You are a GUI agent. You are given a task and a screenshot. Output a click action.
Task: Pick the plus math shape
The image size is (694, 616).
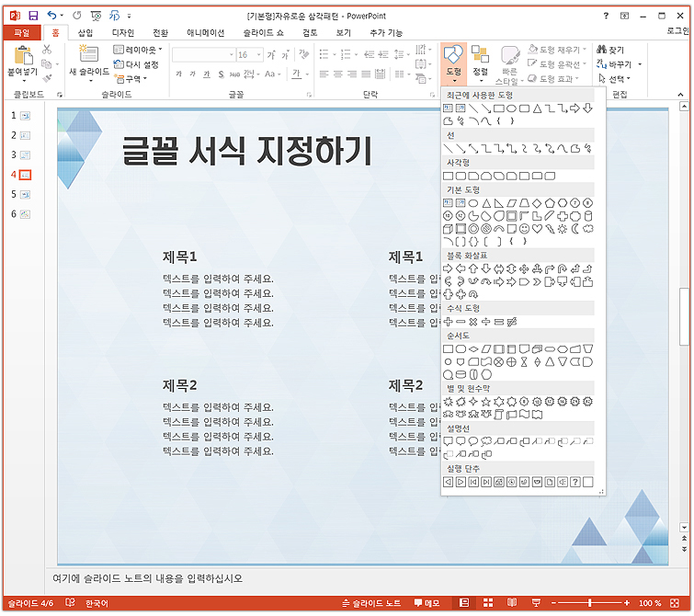[448, 322]
